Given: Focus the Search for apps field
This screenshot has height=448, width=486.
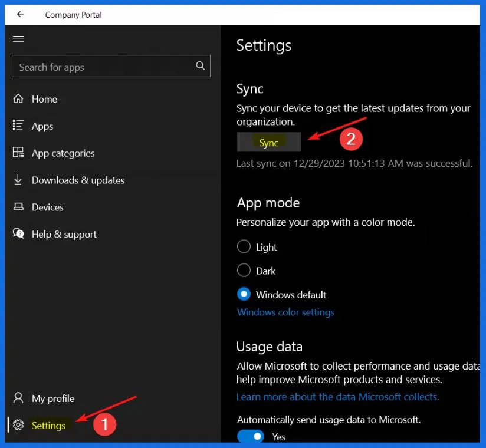Looking at the screenshot, I should coord(111,66).
